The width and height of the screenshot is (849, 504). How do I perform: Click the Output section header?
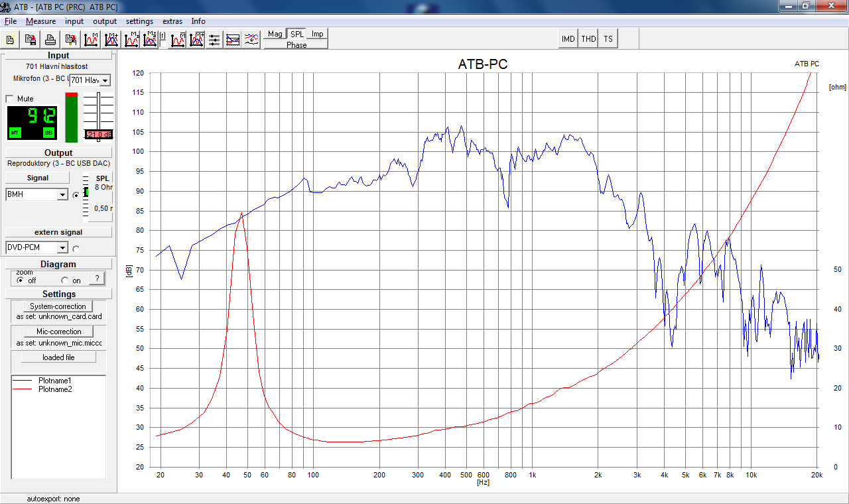(x=58, y=153)
